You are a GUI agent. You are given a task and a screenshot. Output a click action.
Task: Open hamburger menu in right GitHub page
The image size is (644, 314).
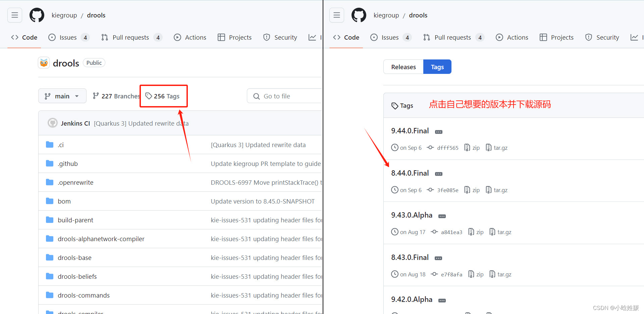(x=337, y=15)
